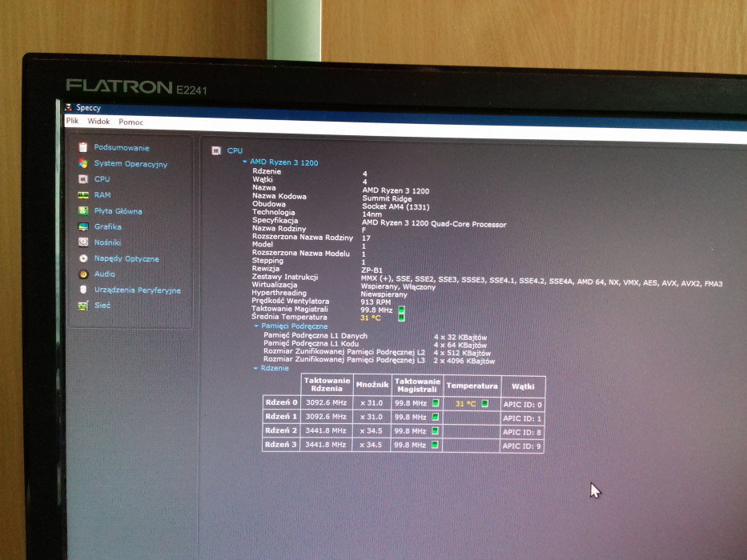747x560 pixels.
Task: Click the x 34.5 multiplier for Rdzeń 2
Action: [x=371, y=431]
